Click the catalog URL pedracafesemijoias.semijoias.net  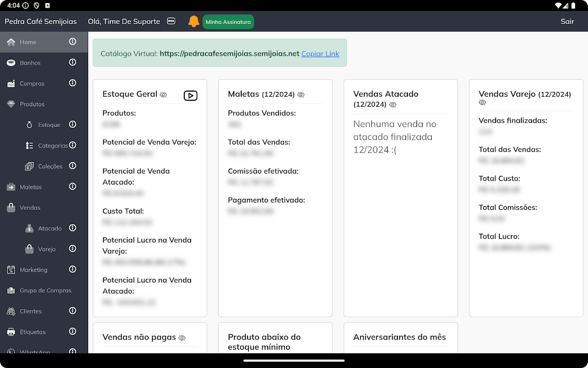pos(230,53)
